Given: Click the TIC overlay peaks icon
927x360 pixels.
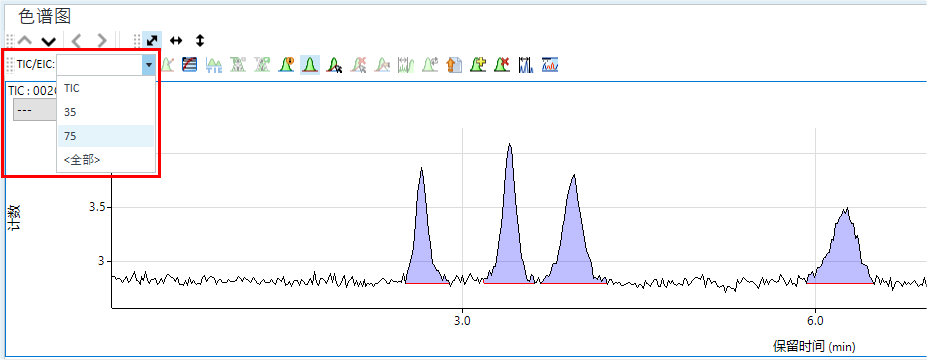Looking at the screenshot, I should coord(214,64).
